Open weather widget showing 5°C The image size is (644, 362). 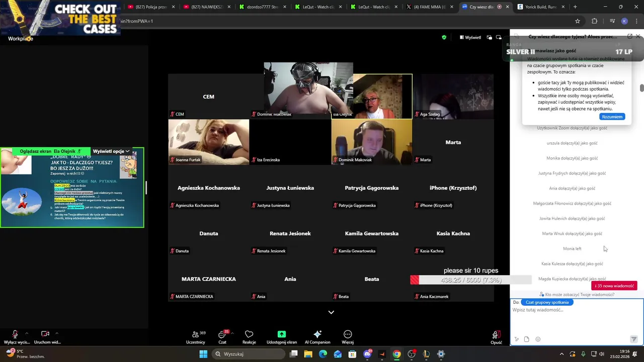(x=24, y=354)
